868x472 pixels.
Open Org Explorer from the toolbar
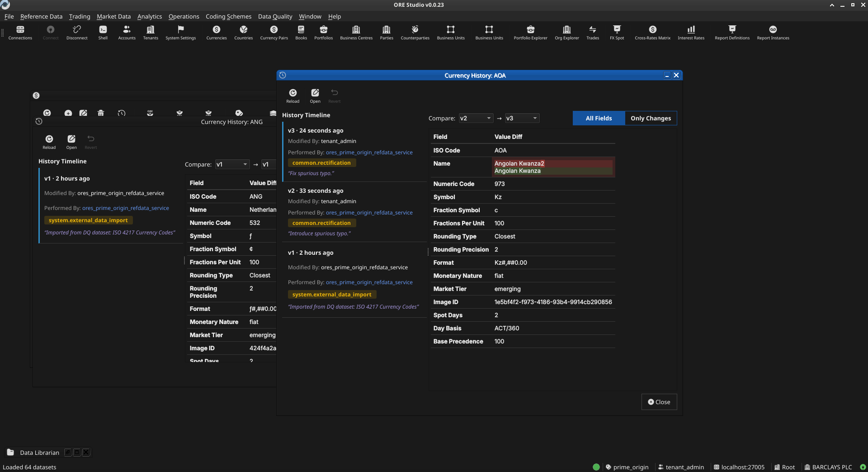(x=567, y=33)
